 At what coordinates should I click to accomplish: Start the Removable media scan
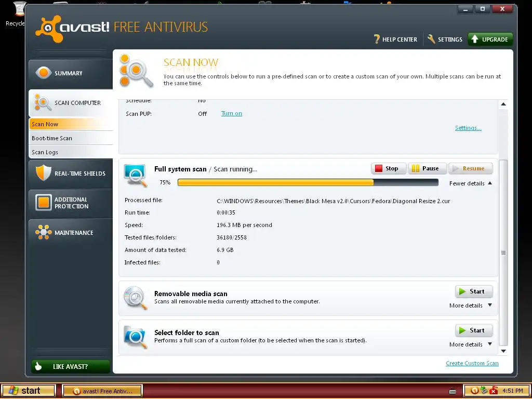coord(474,291)
